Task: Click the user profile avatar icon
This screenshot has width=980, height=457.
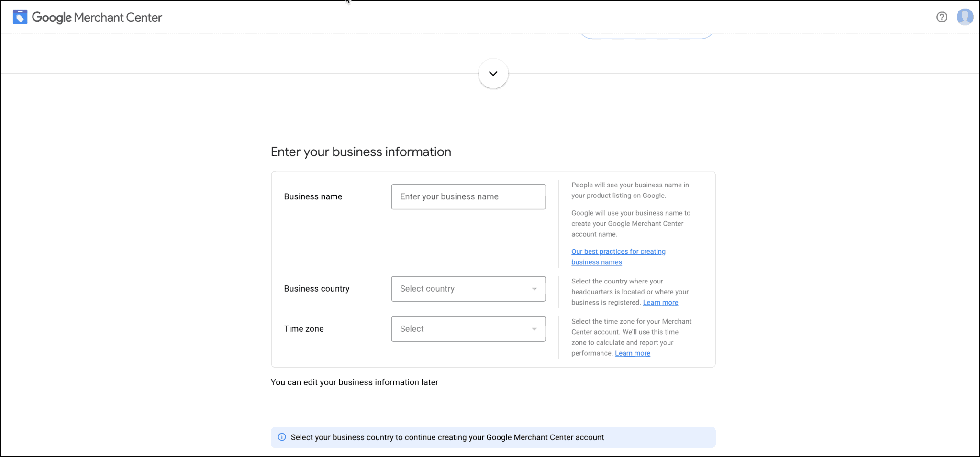Action: tap(965, 17)
